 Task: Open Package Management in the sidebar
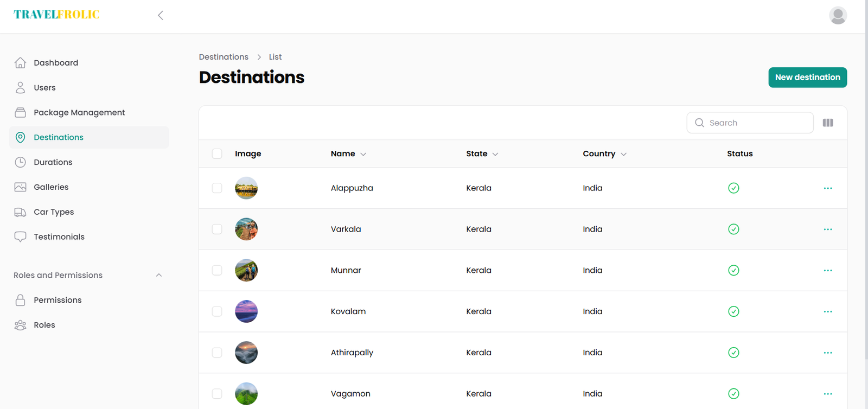[79, 113]
